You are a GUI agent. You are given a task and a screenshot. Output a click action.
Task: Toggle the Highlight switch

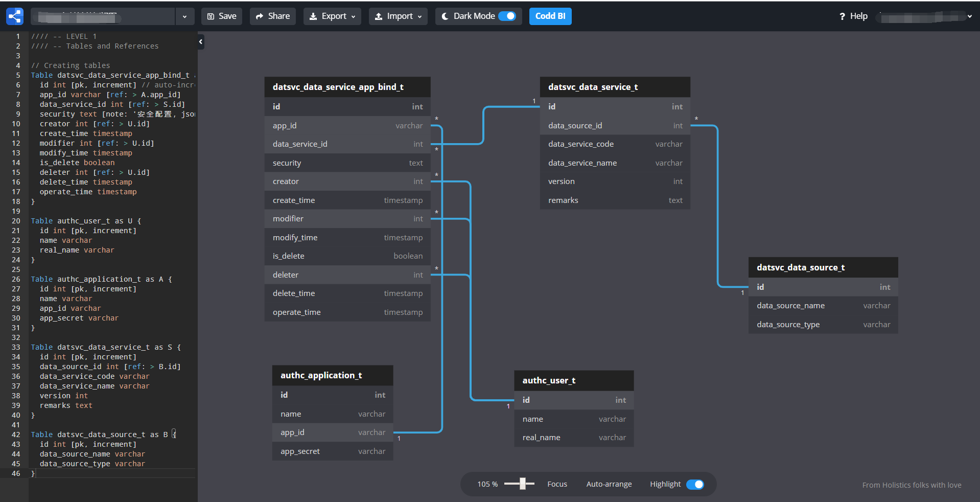pos(695,484)
